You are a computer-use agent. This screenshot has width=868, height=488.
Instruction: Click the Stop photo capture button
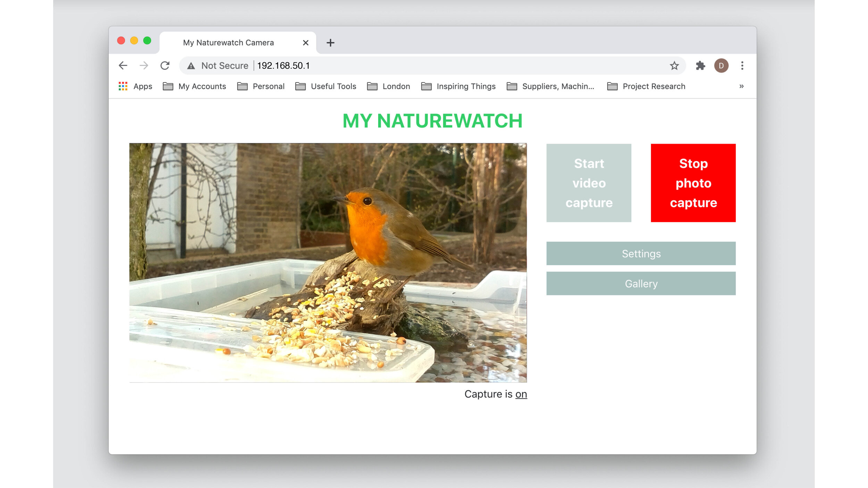tap(693, 183)
